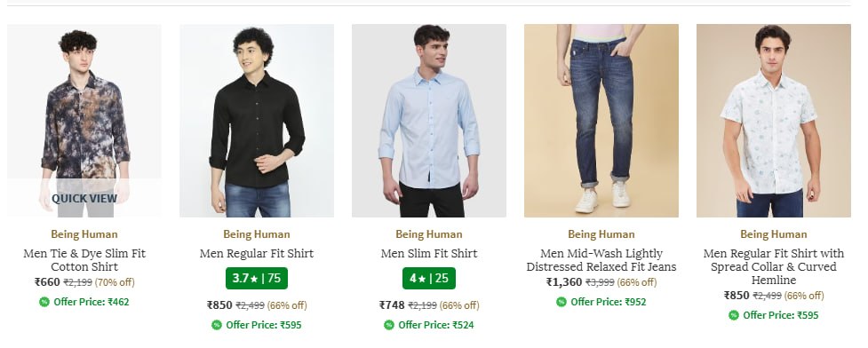Open black regular fit shirt photo
Viewport: 868px width, 348px height.
click(x=256, y=121)
